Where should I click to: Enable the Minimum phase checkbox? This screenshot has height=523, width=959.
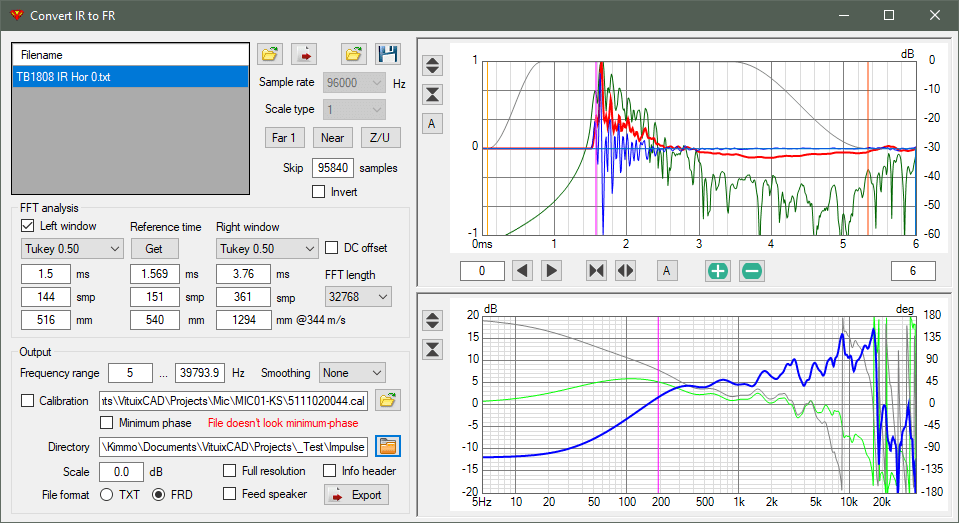point(106,423)
